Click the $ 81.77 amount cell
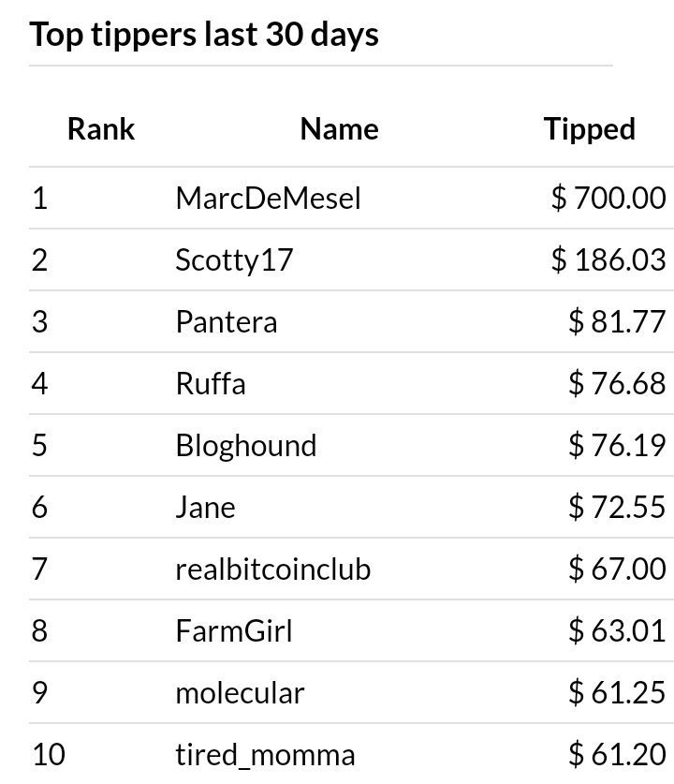674x784 pixels. pyautogui.click(x=617, y=321)
